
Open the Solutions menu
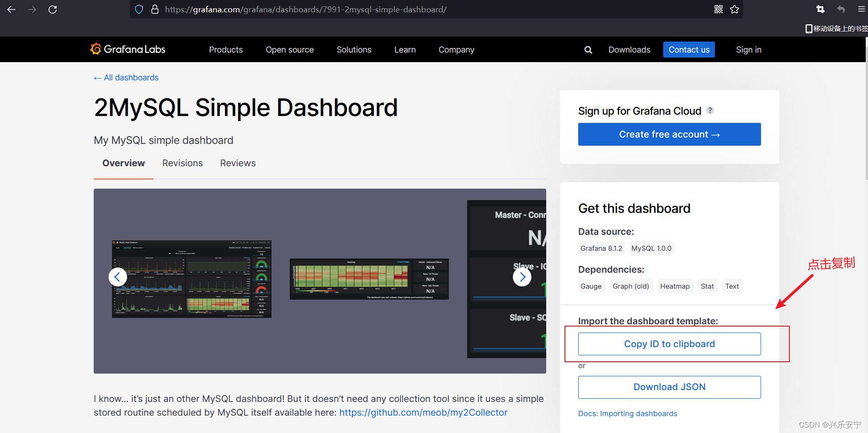coord(354,50)
